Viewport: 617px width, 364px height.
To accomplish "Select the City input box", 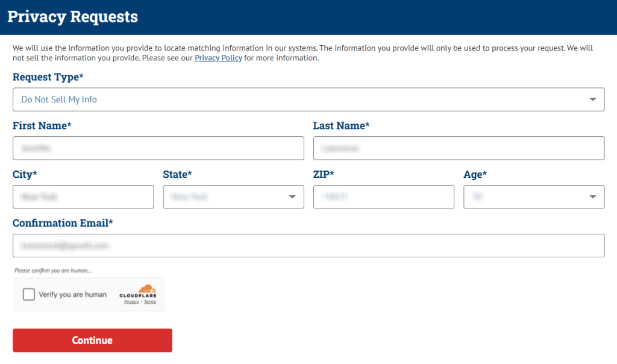I will click(83, 196).
